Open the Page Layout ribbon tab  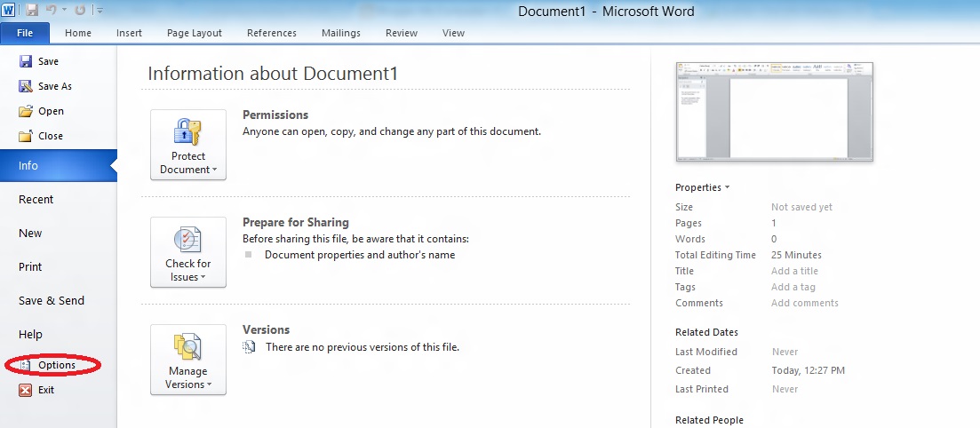pos(195,33)
